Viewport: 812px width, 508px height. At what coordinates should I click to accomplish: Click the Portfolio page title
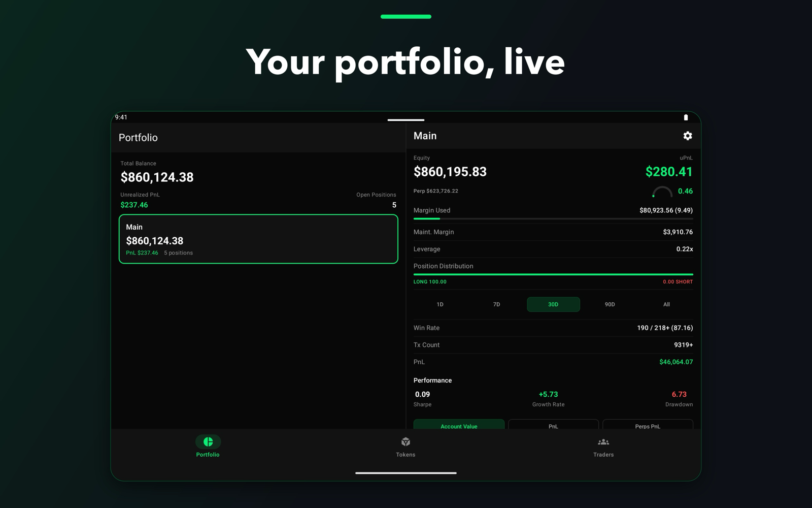(138, 137)
